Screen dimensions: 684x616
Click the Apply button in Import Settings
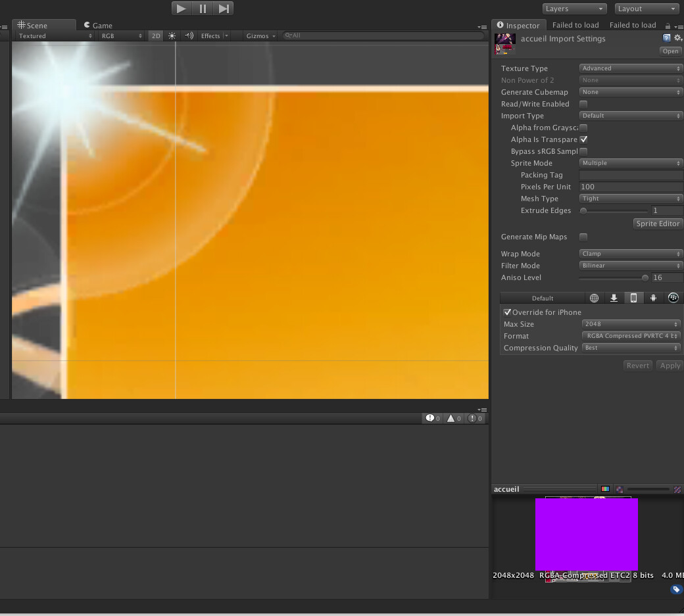[x=669, y=365]
